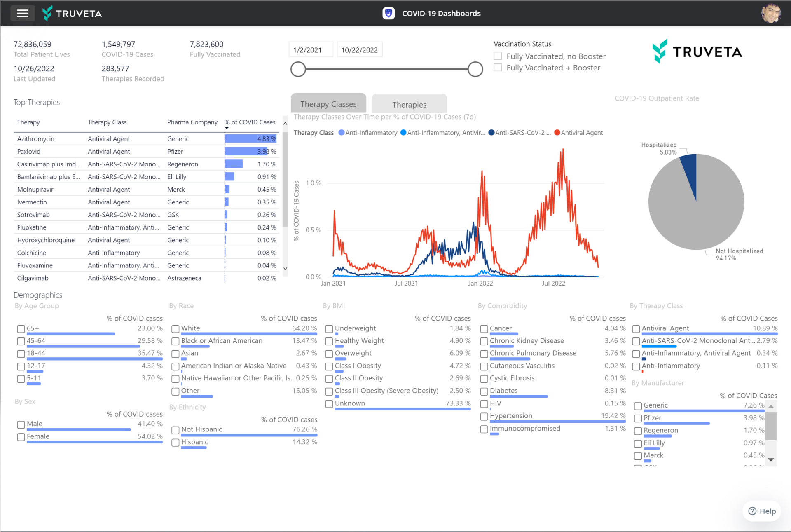Viewport: 791px width, 532px height.
Task: Click the Help button
Action: coord(761,511)
